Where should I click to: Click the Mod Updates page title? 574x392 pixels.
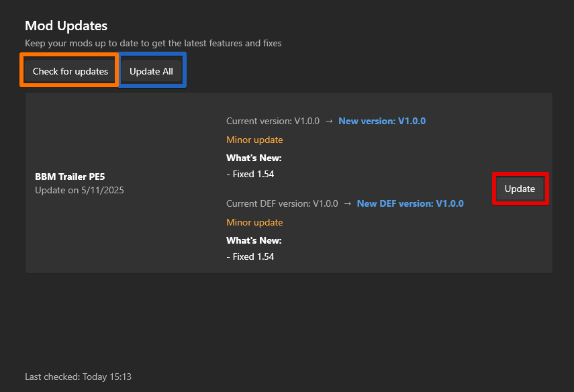pos(65,26)
